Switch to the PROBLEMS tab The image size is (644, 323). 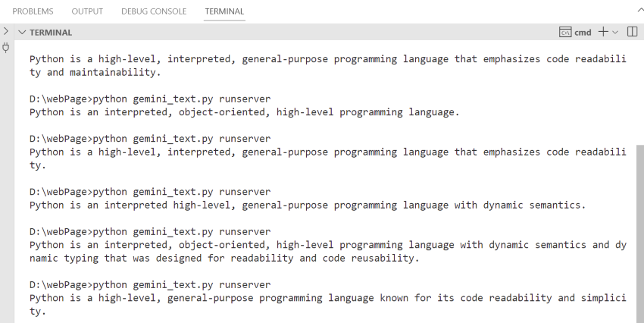click(33, 11)
